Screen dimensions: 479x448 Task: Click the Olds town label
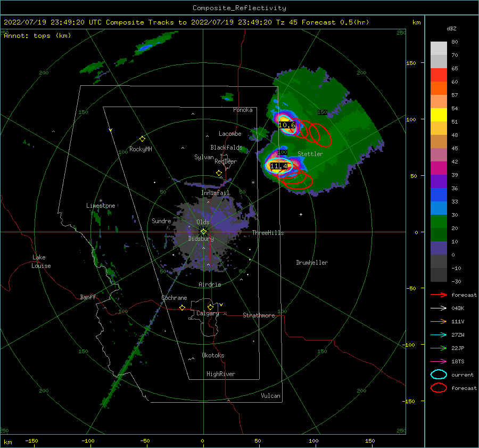203,222
